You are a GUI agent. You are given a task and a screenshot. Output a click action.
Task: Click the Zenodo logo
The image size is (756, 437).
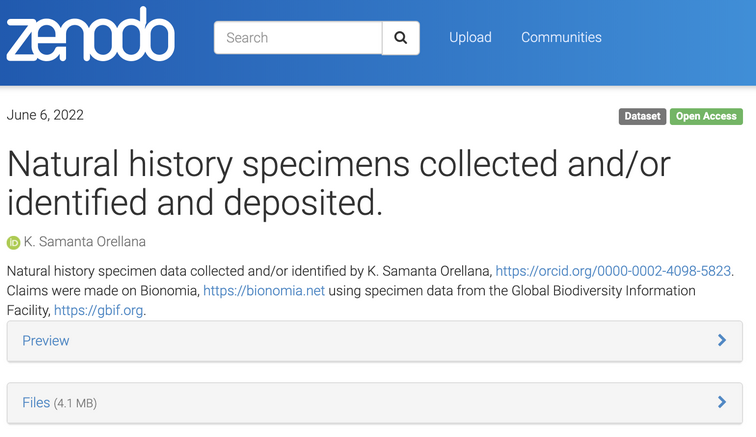coord(90,36)
